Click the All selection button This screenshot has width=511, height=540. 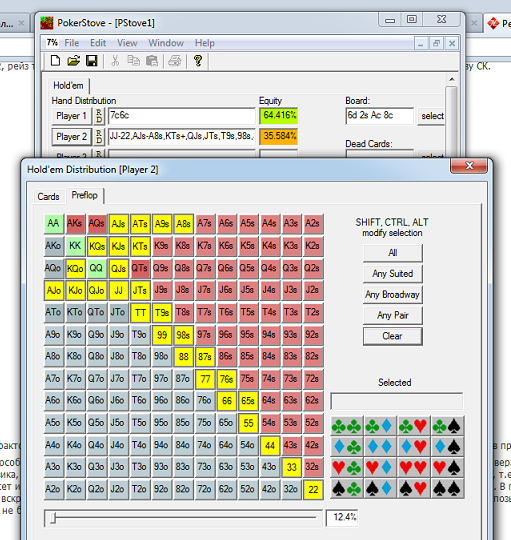pos(393,253)
